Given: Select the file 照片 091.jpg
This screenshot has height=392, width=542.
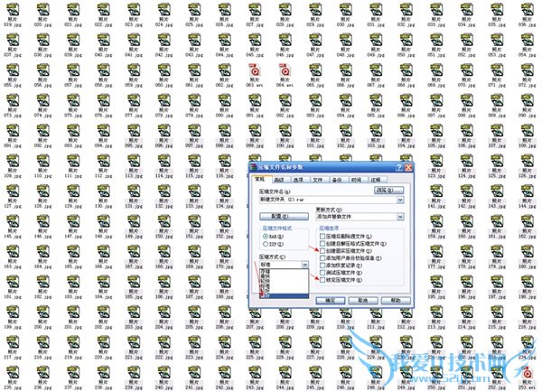Looking at the screenshot, I should [x=13, y=135].
